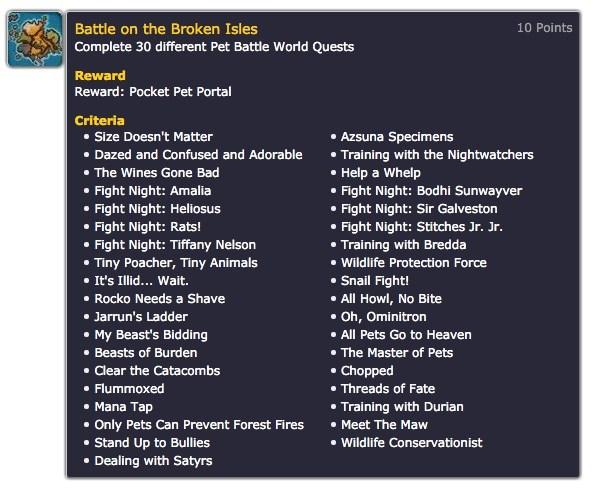Screen dimensions: 594x489
Task: Click Wildlife Conservationist criterion
Action: pos(412,442)
